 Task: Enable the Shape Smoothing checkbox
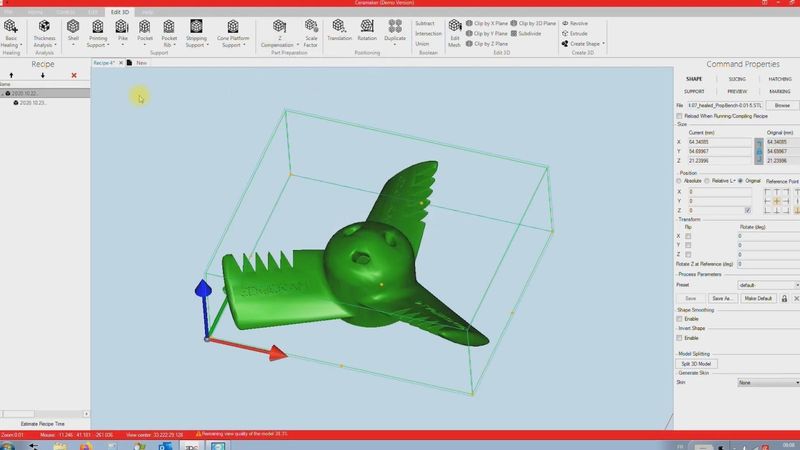point(680,319)
